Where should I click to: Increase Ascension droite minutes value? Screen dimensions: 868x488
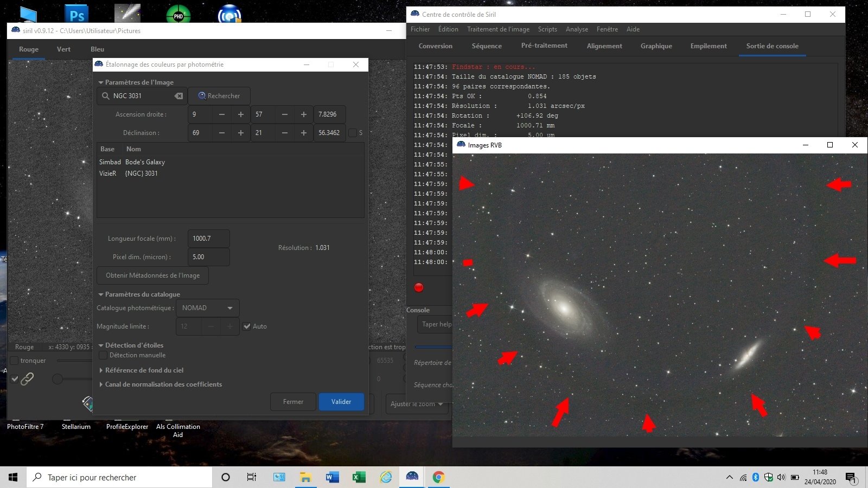pyautogui.click(x=304, y=114)
